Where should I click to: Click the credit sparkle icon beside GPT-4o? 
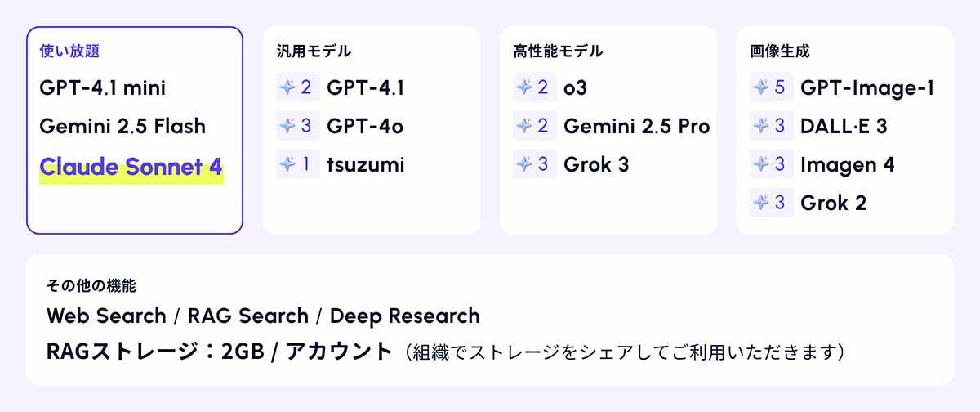click(287, 126)
